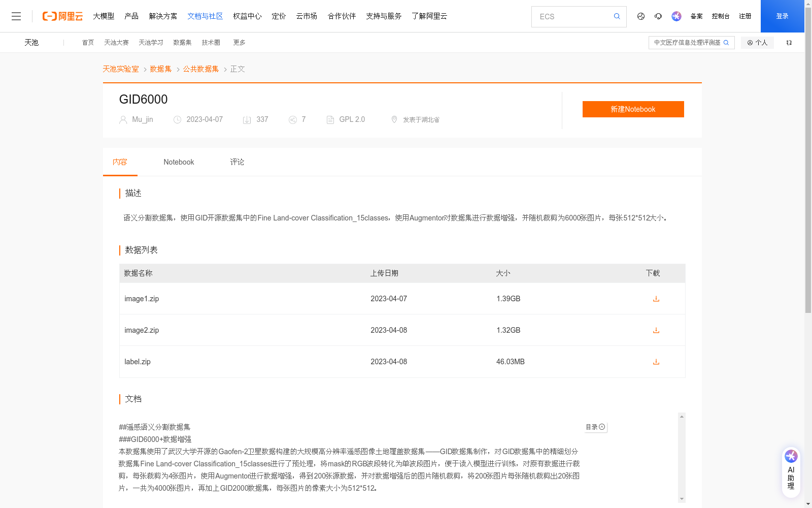This screenshot has width=812, height=508.
Task: Click the GPL 2.0 license text
Action: 352,119
